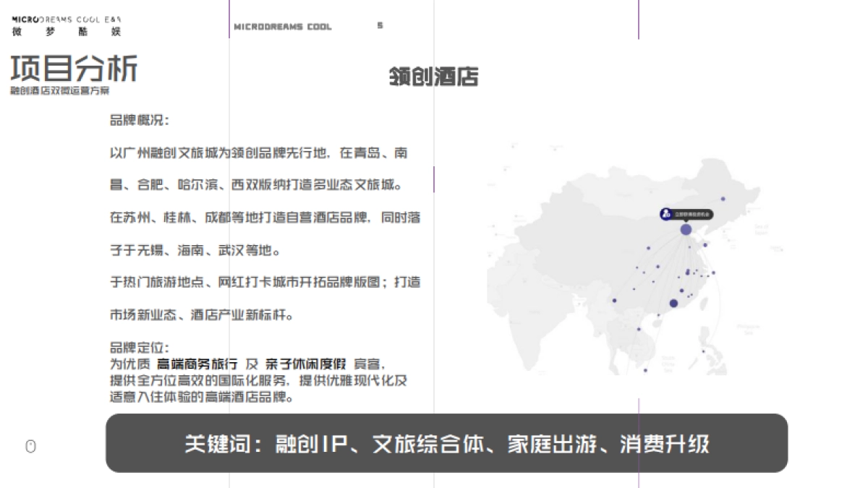Click the page number 5 in header
This screenshot has height=488, width=868.
(x=380, y=26)
